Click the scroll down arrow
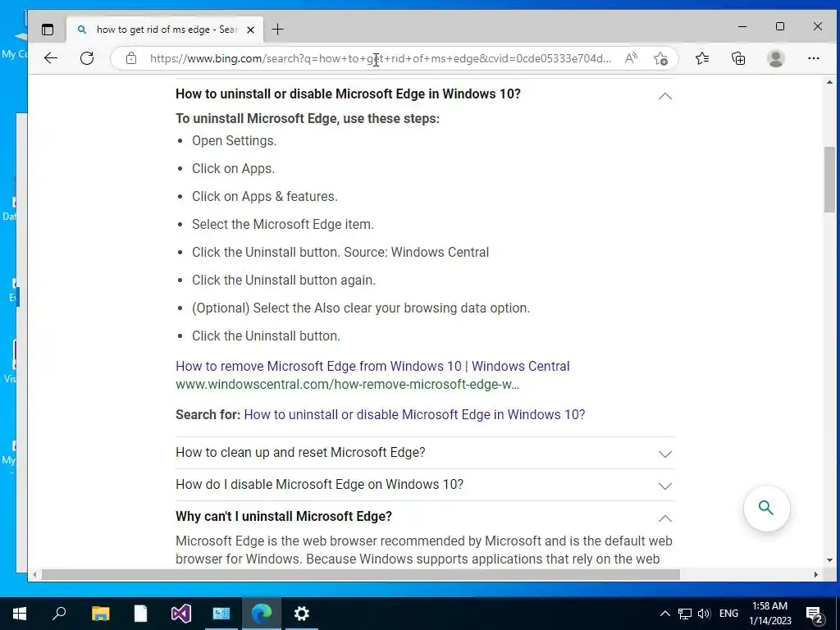 tap(829, 560)
